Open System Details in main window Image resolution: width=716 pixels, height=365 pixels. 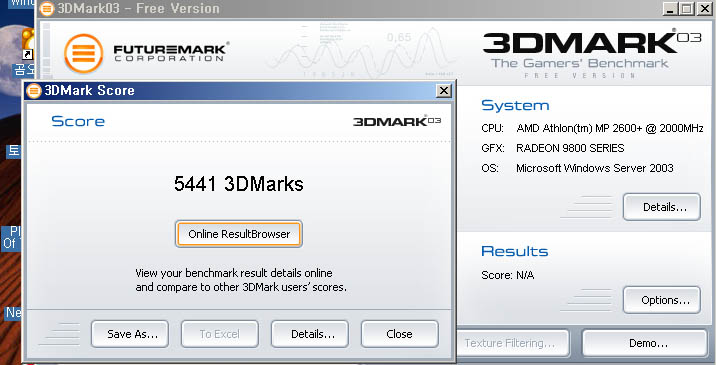click(662, 207)
